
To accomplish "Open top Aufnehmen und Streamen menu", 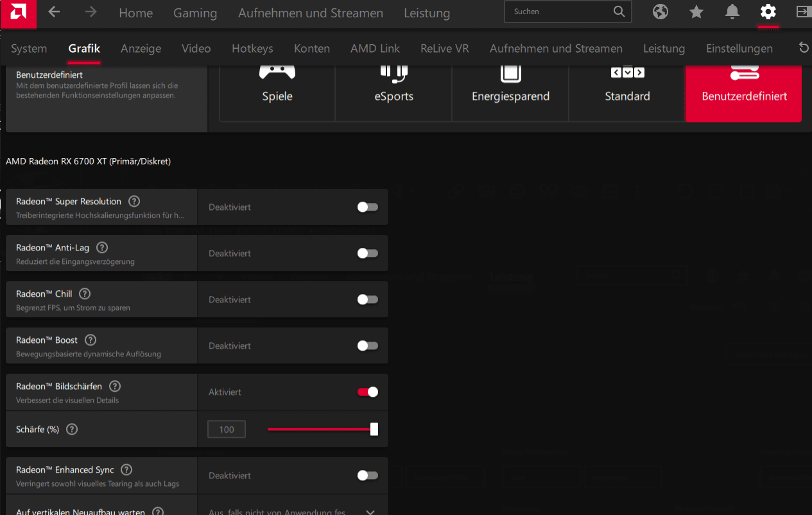I will tap(311, 13).
